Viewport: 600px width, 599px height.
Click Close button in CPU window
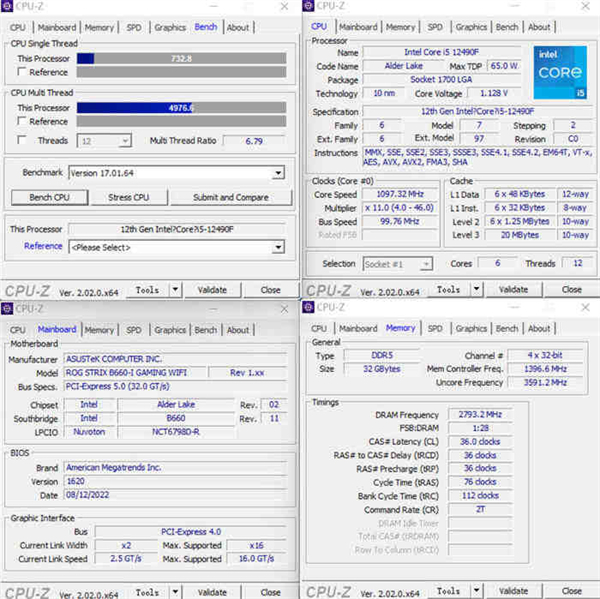pos(572,289)
